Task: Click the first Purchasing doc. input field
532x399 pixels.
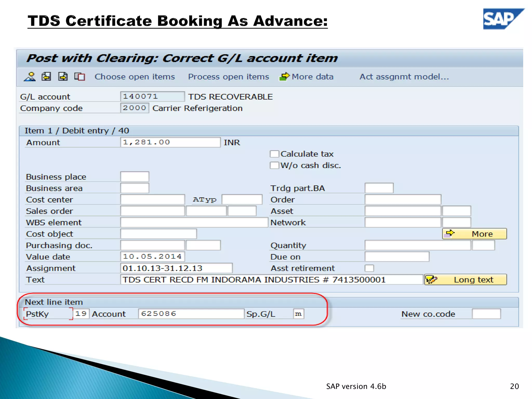Action: [152, 245]
